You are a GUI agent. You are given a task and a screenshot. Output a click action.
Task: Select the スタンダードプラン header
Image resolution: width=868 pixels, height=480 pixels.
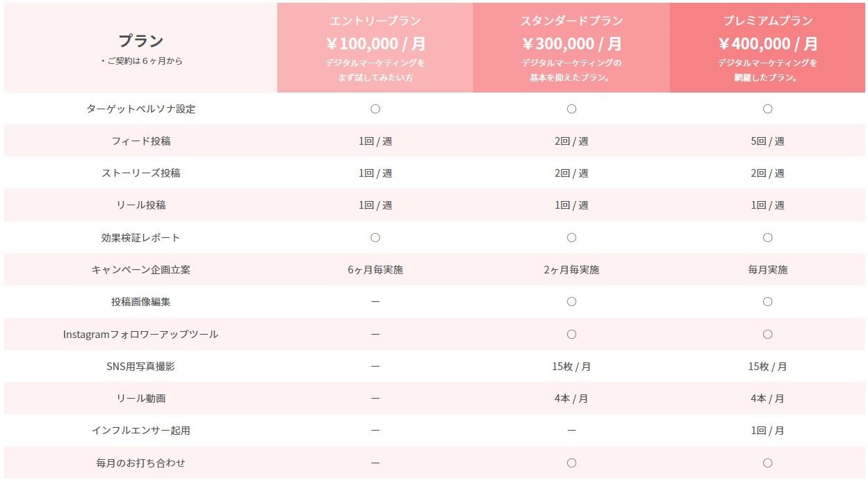[571, 21]
